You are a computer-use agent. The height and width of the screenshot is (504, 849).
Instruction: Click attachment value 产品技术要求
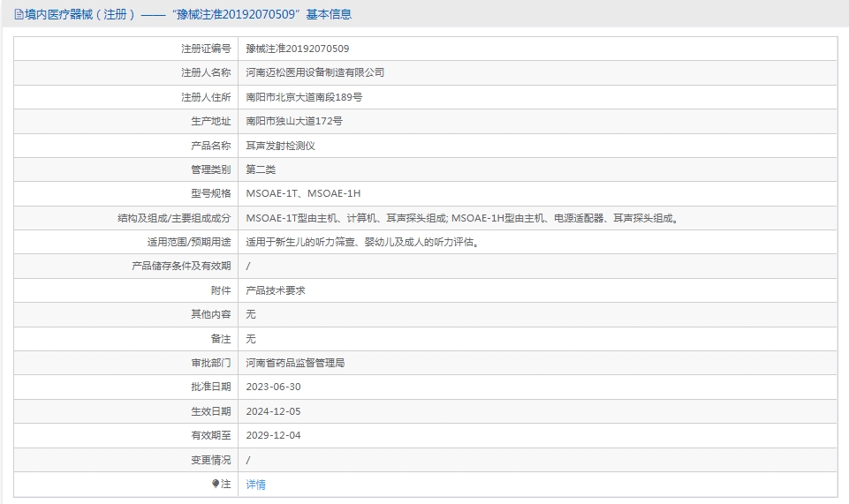(x=276, y=290)
